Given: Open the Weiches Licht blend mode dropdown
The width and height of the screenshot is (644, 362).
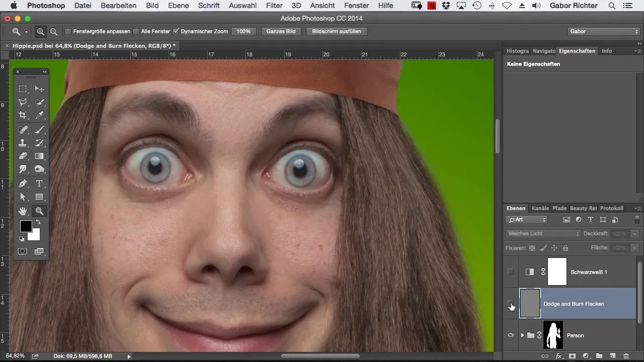Looking at the screenshot, I should 543,234.
